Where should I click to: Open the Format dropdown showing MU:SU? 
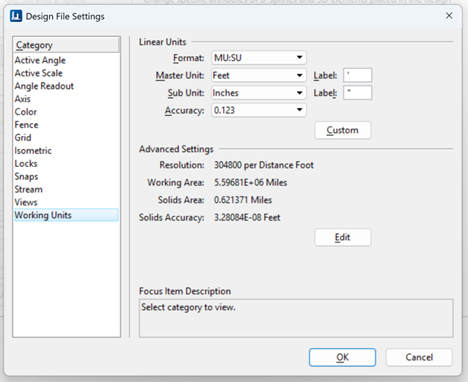point(259,58)
